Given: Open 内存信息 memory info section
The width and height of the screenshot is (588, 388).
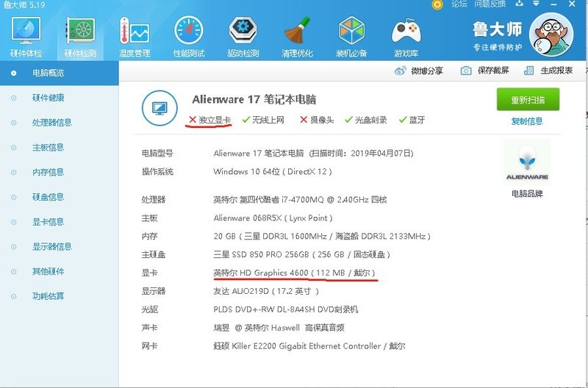Looking at the screenshot, I should (49, 172).
